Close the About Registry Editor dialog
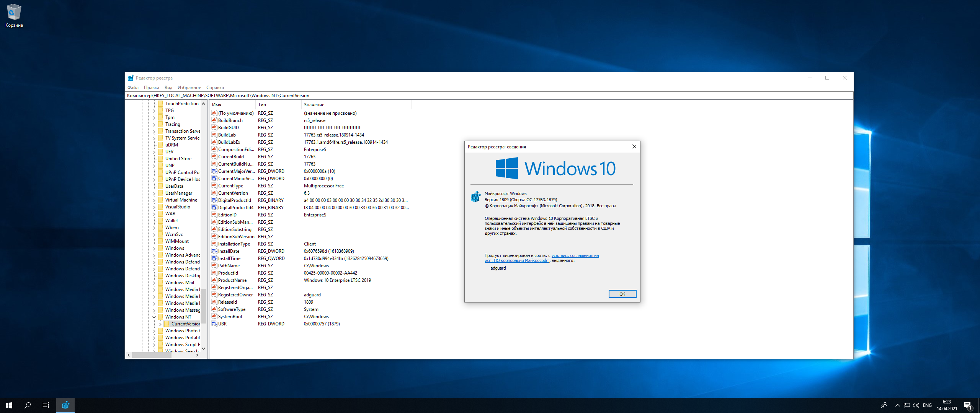The height and width of the screenshot is (413, 980). (x=634, y=147)
